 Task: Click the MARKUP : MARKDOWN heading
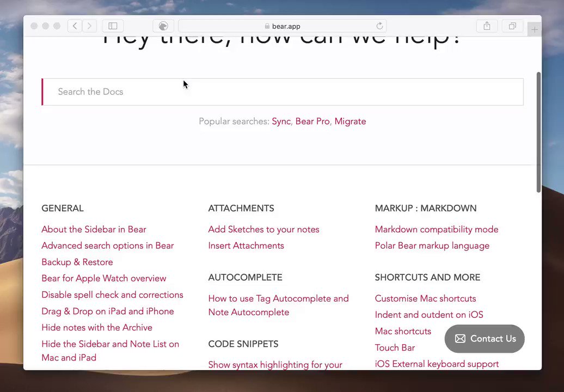coord(426,208)
